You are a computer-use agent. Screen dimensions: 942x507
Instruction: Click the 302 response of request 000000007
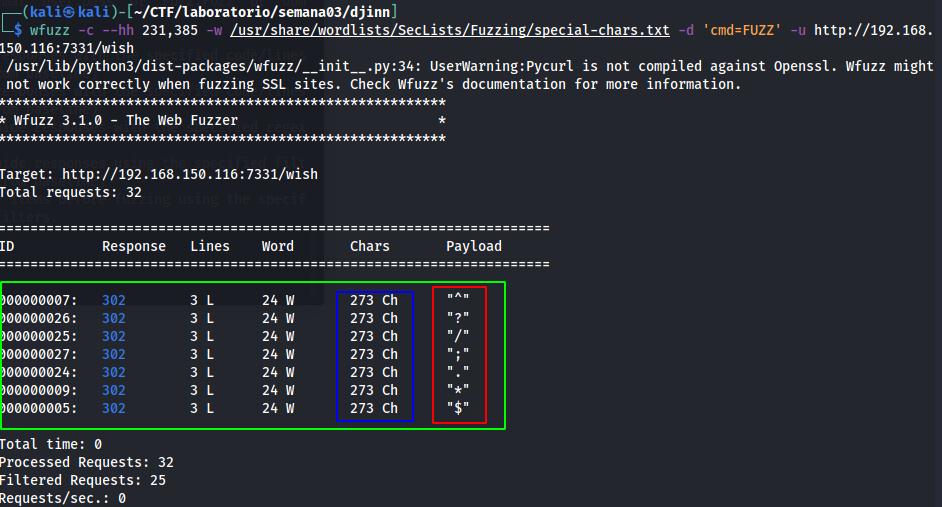pyautogui.click(x=114, y=300)
